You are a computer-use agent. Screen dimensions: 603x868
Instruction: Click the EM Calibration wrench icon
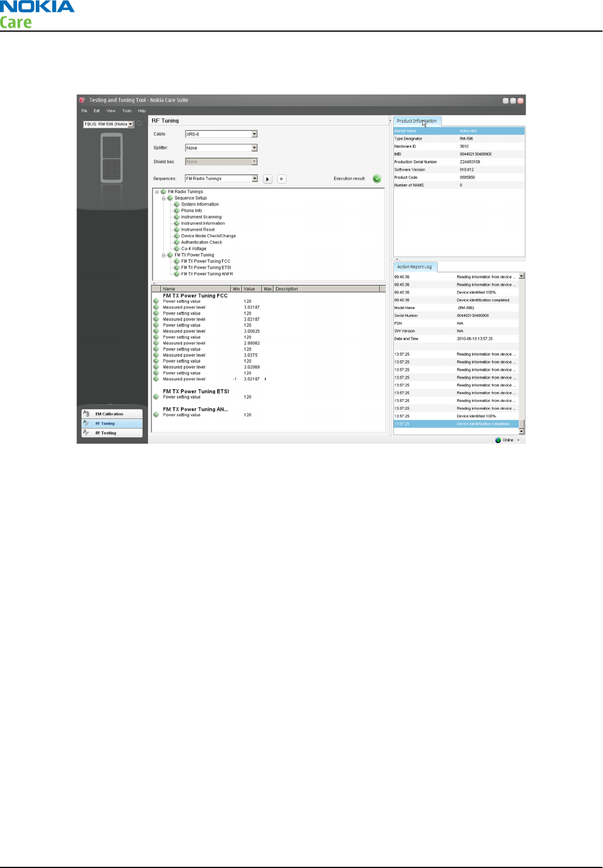tap(86, 414)
